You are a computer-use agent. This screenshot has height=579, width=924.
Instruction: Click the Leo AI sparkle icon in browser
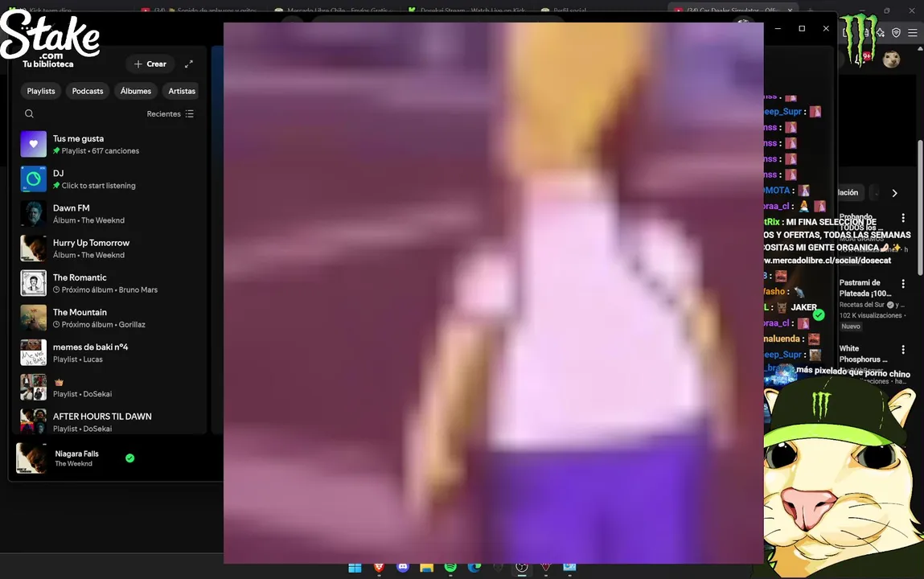click(x=881, y=33)
